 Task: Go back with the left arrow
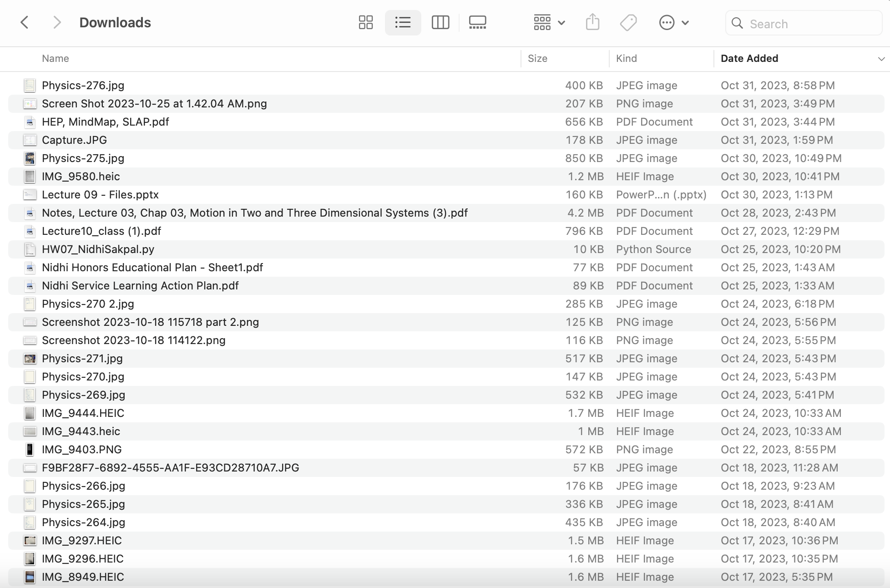tap(25, 22)
